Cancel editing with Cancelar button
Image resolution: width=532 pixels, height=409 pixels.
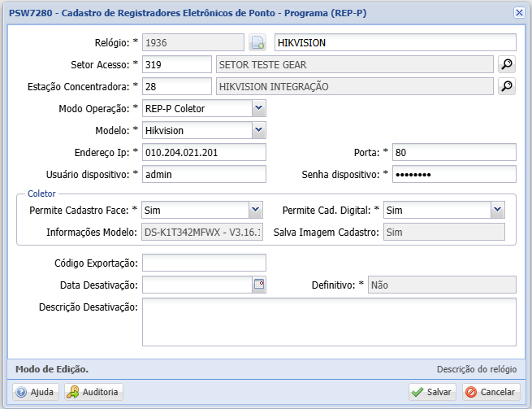point(491,392)
